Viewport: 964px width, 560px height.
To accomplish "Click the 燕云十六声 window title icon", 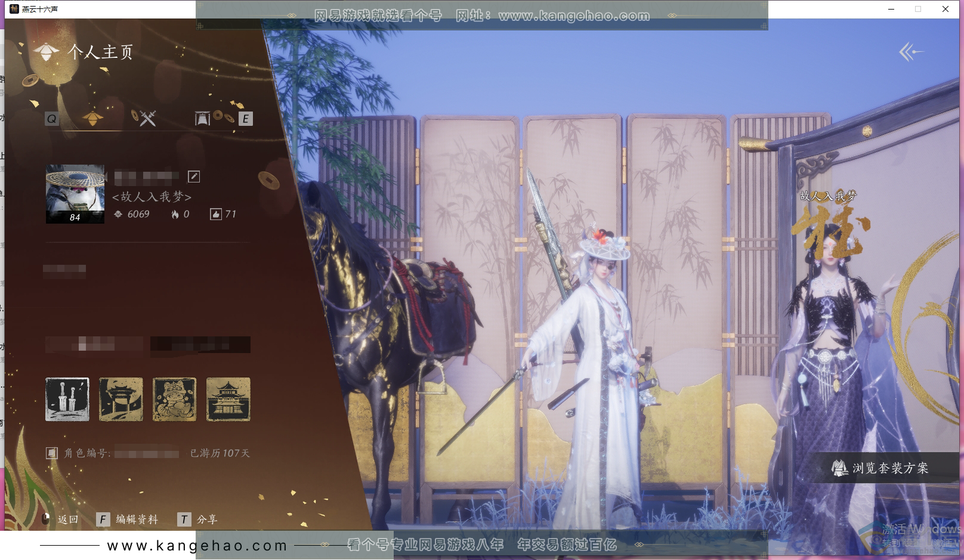I will click(x=14, y=9).
